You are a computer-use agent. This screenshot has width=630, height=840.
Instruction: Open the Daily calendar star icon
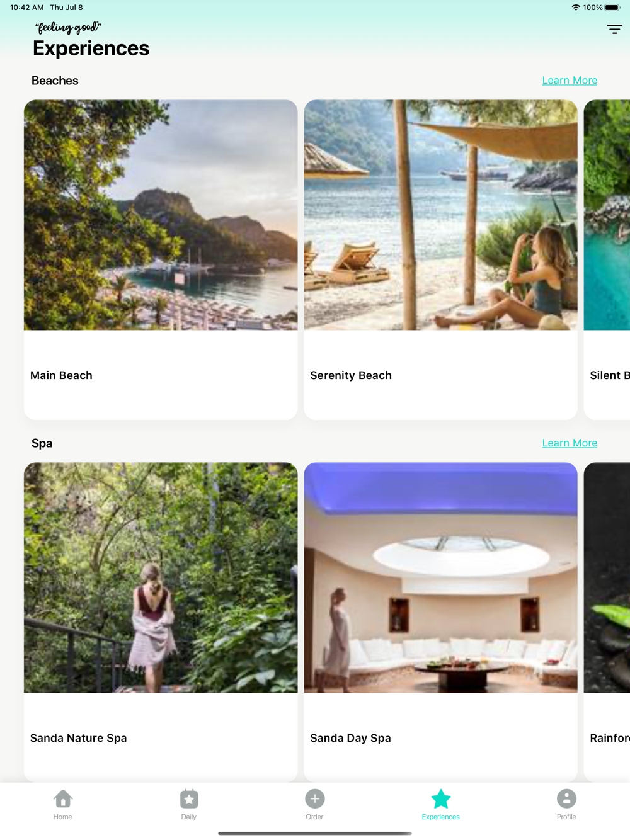pyautogui.click(x=189, y=798)
